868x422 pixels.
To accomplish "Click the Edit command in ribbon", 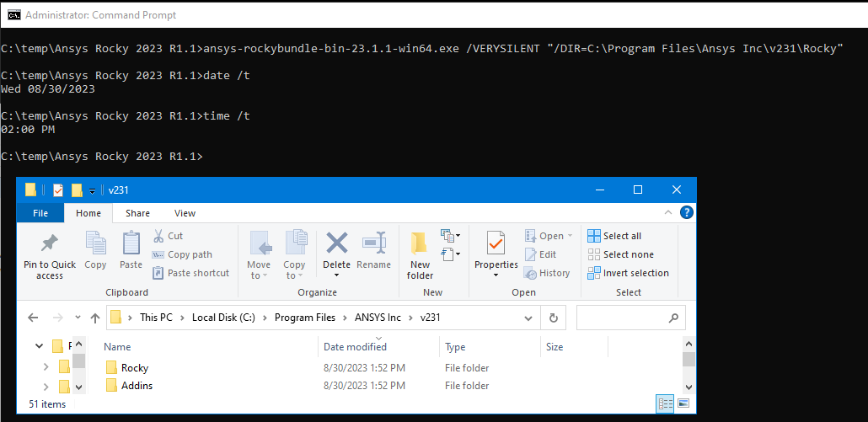I will [540, 254].
